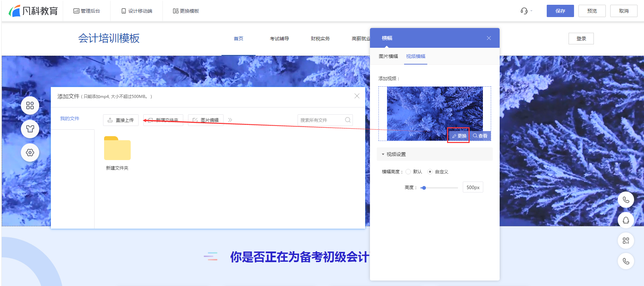Collapse the 视频设置 section
This screenshot has height=286, width=644.
434,154
